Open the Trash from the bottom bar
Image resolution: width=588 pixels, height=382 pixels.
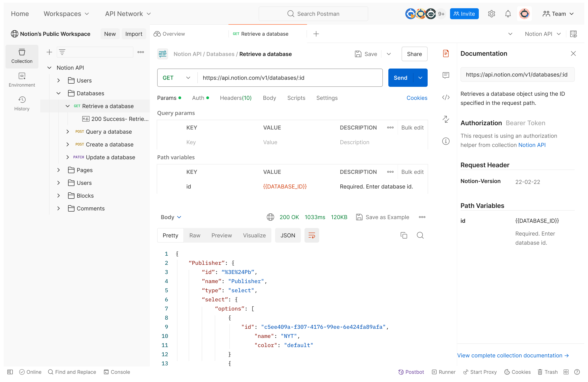pyautogui.click(x=548, y=372)
